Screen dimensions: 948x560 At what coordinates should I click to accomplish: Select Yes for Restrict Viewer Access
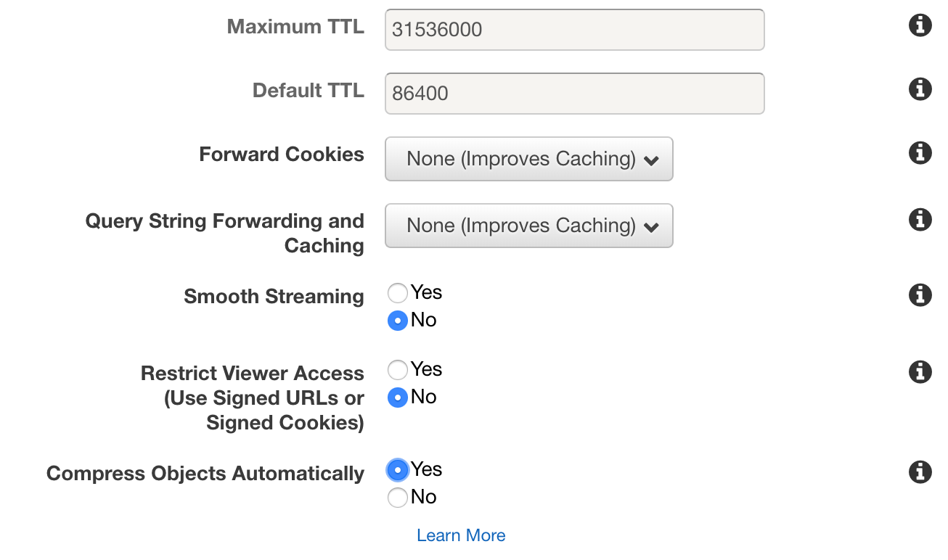point(397,370)
